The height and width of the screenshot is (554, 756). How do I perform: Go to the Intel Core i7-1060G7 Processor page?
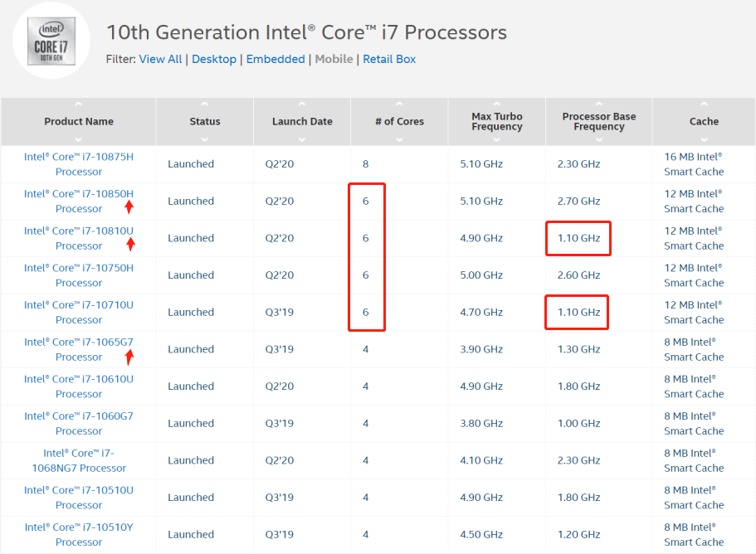[x=79, y=424]
